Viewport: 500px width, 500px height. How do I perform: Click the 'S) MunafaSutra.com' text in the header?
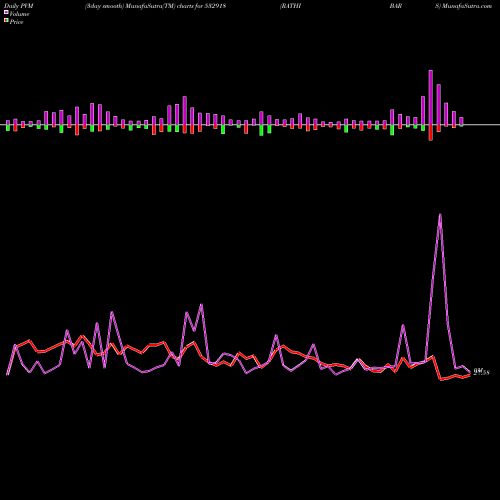pos(463,6)
